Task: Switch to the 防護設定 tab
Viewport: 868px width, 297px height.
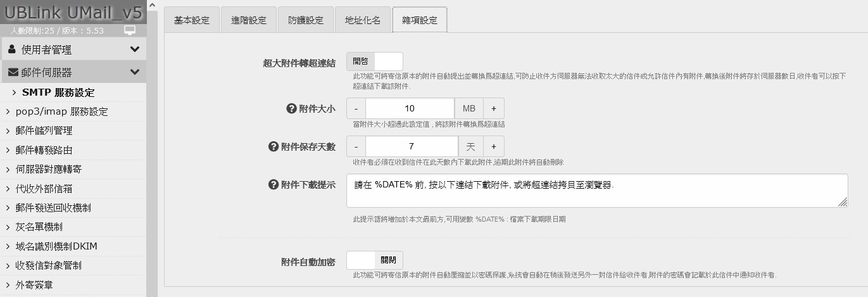Action: [305, 20]
